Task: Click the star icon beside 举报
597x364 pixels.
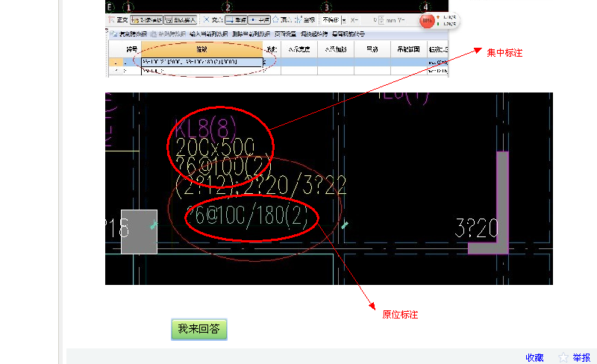Action: (x=563, y=357)
